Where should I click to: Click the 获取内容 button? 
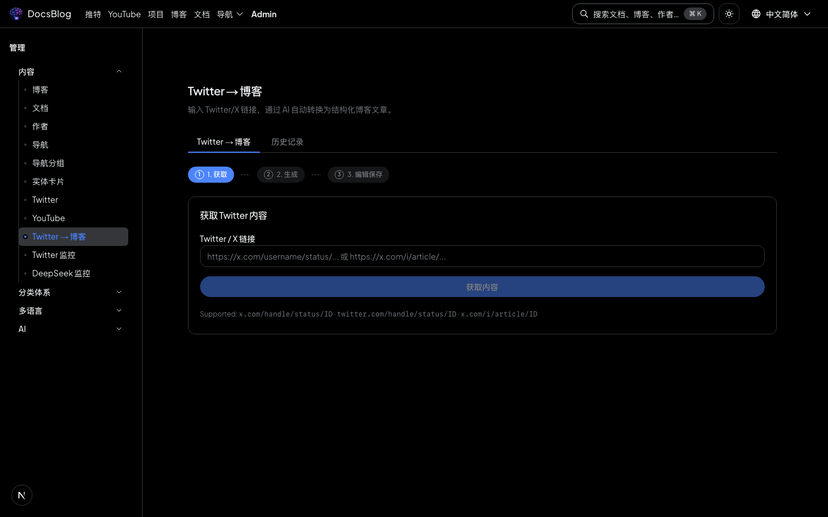(482, 287)
